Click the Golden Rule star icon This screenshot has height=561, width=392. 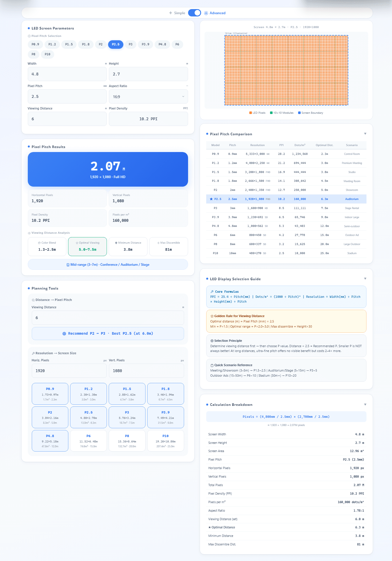pos(212,316)
